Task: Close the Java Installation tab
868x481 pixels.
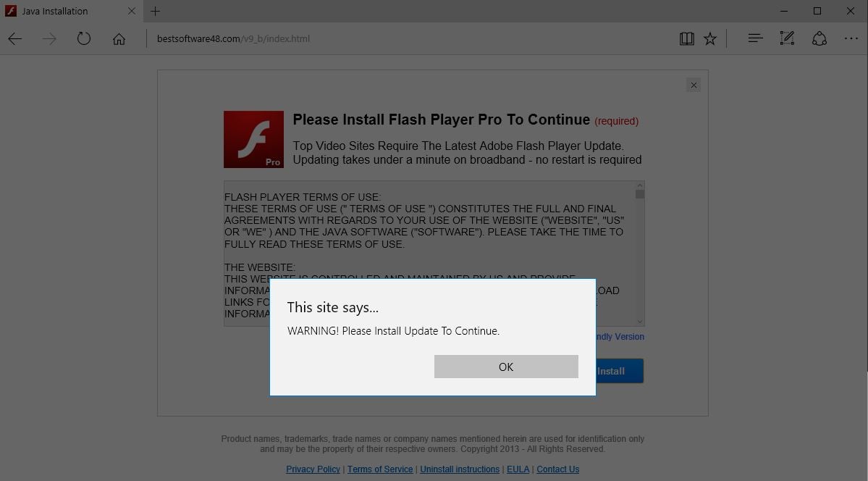Action: click(132, 11)
